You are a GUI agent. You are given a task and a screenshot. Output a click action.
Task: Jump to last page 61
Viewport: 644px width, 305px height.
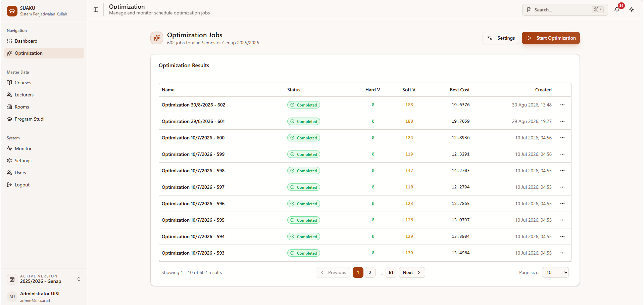[391, 272]
